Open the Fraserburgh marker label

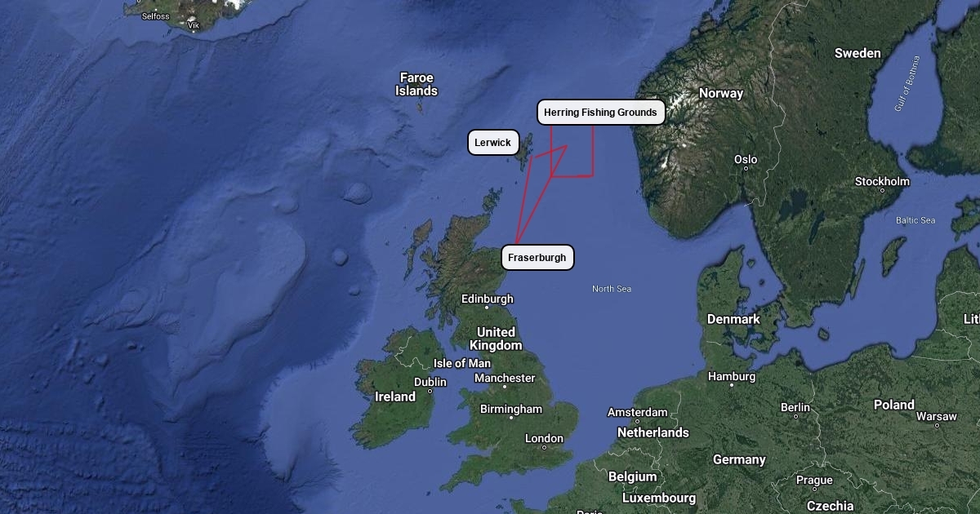[x=537, y=258]
